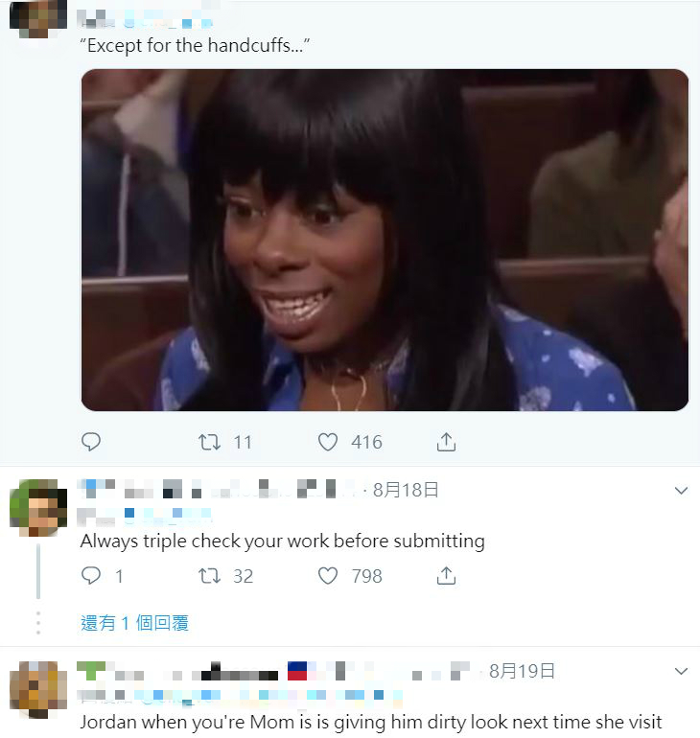Click the 'Except for the handcuffs...' tweet text

pyautogui.click(x=195, y=46)
